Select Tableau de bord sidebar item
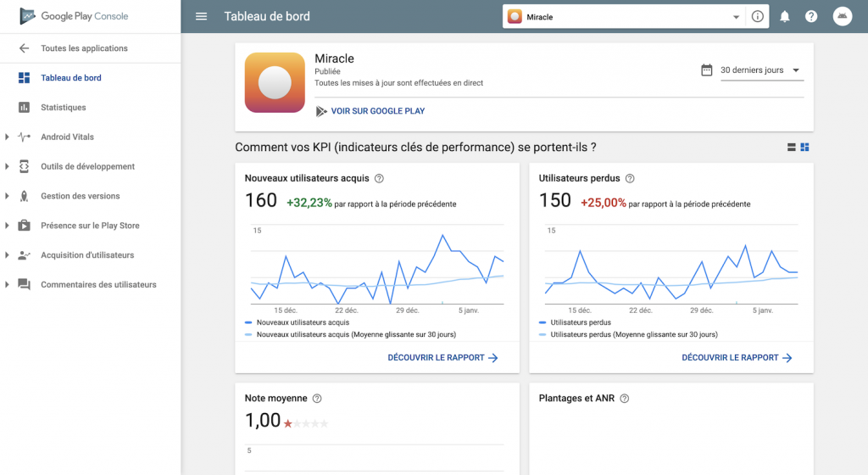868x475 pixels. (71, 78)
